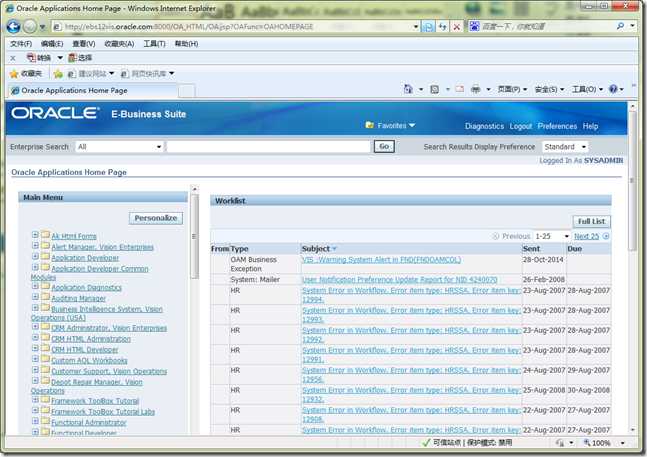Click the Next 25 link

586,236
